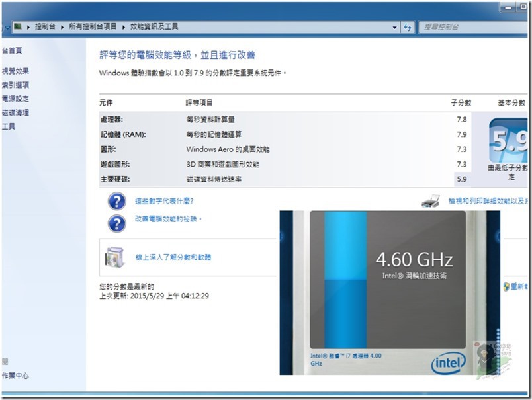
Task: Click the Windows Aero 的桌面效能 description
Action: pos(228,149)
